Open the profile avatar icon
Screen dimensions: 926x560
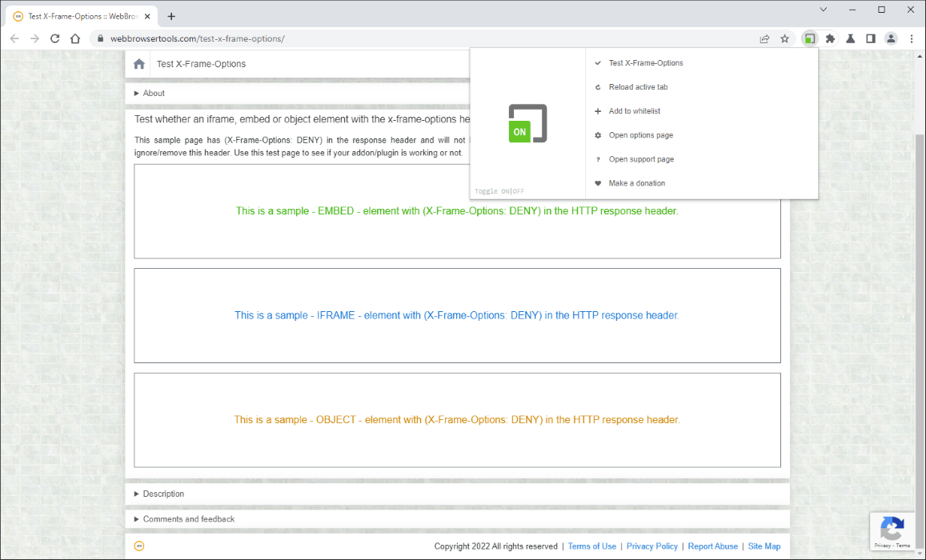(x=891, y=38)
